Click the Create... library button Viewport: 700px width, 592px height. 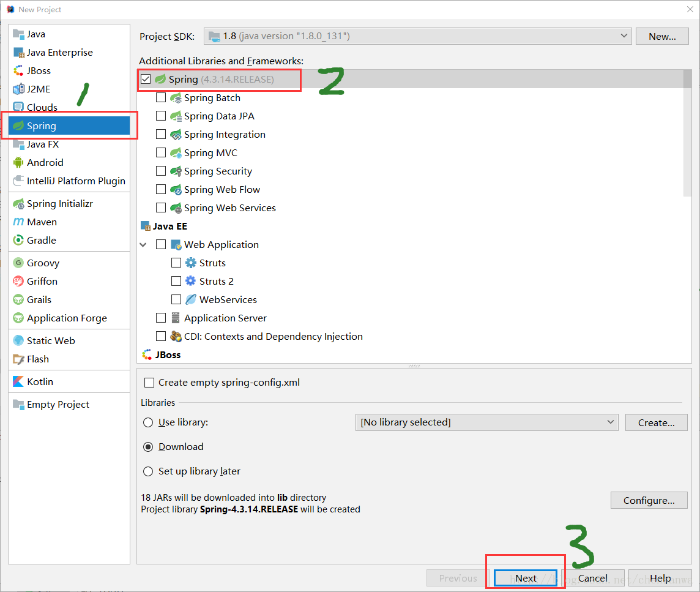click(x=656, y=422)
